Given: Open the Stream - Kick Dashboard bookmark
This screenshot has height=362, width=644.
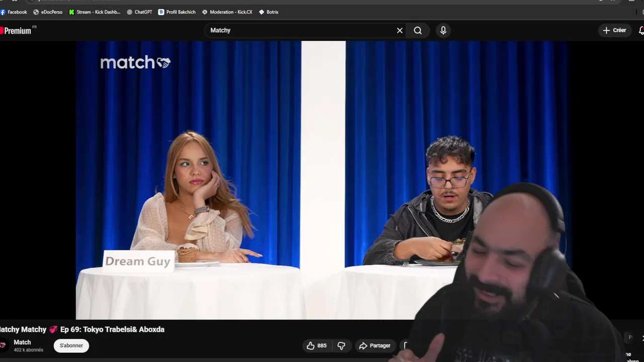Looking at the screenshot, I should [x=95, y=12].
